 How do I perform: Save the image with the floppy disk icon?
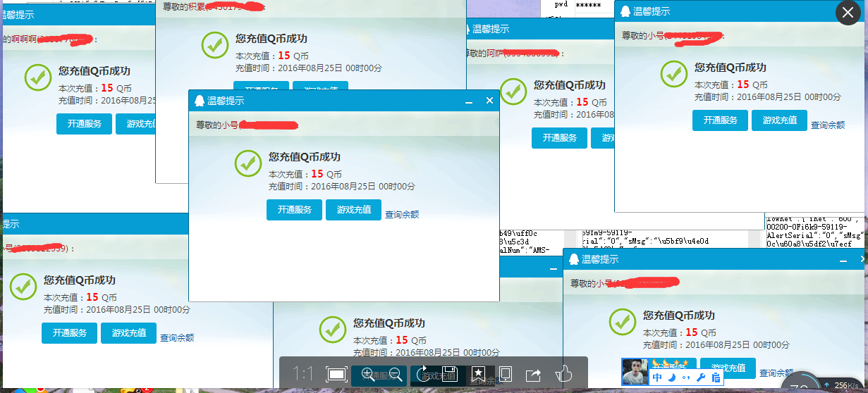pos(450,374)
